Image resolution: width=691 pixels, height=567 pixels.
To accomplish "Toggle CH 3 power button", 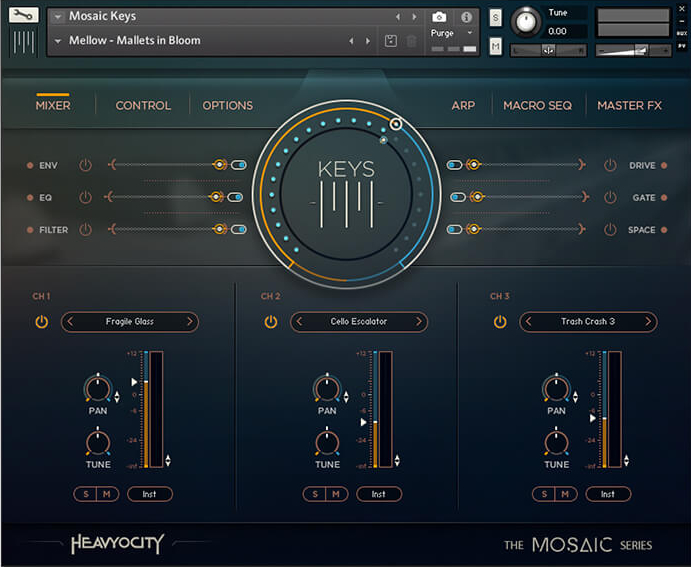I will click(x=500, y=322).
